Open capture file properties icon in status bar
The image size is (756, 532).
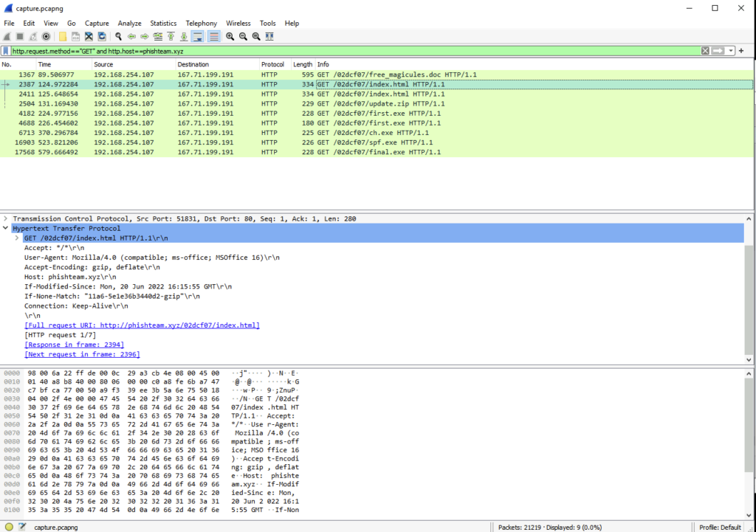(22, 527)
